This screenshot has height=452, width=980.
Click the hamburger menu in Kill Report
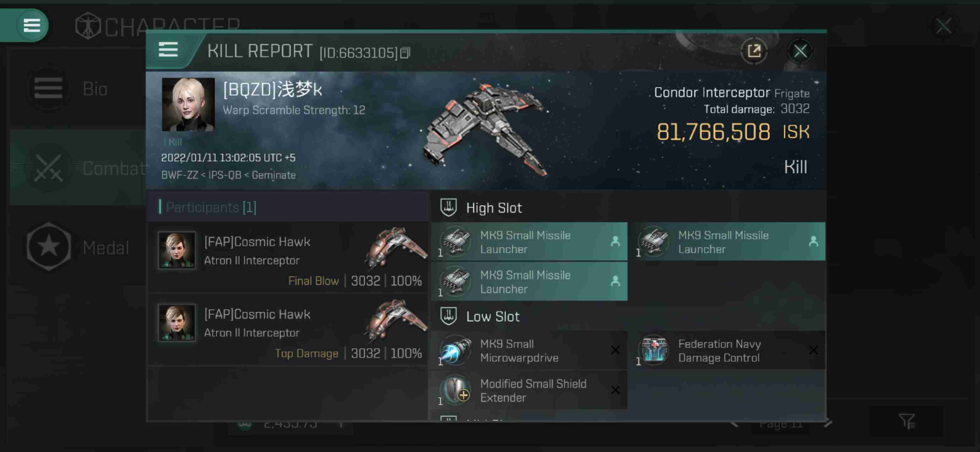(167, 50)
